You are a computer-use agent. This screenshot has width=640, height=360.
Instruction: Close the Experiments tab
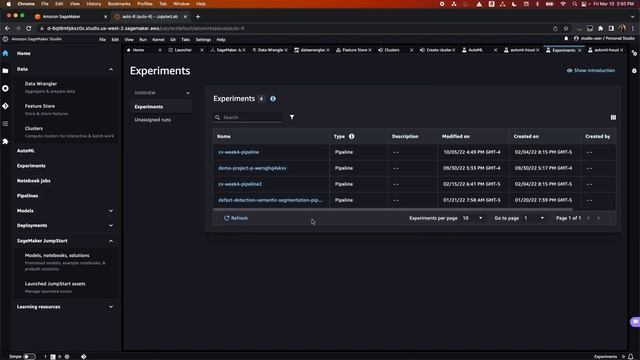coord(580,50)
